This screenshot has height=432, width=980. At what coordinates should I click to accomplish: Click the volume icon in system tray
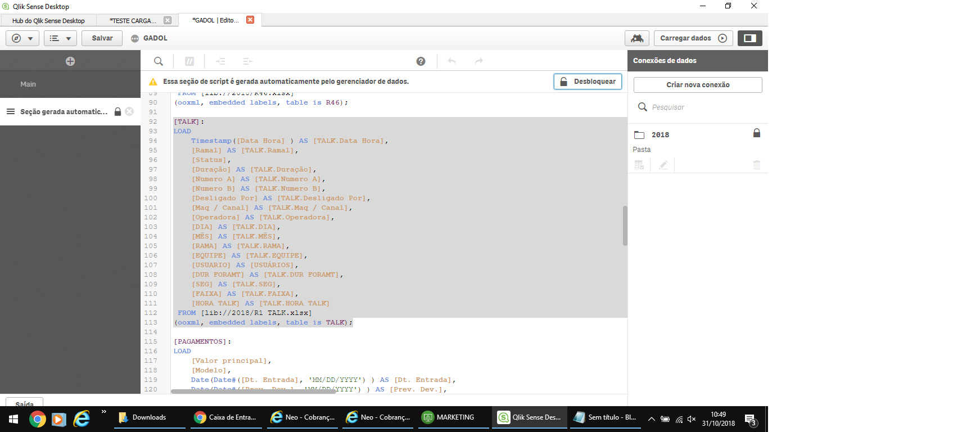692,419
